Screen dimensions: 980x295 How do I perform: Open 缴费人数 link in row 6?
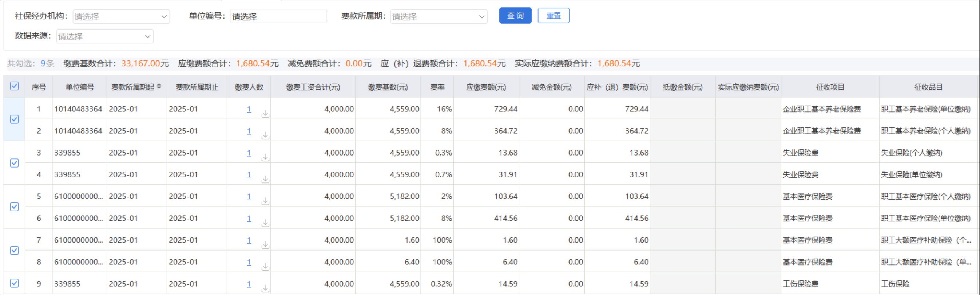pos(249,219)
